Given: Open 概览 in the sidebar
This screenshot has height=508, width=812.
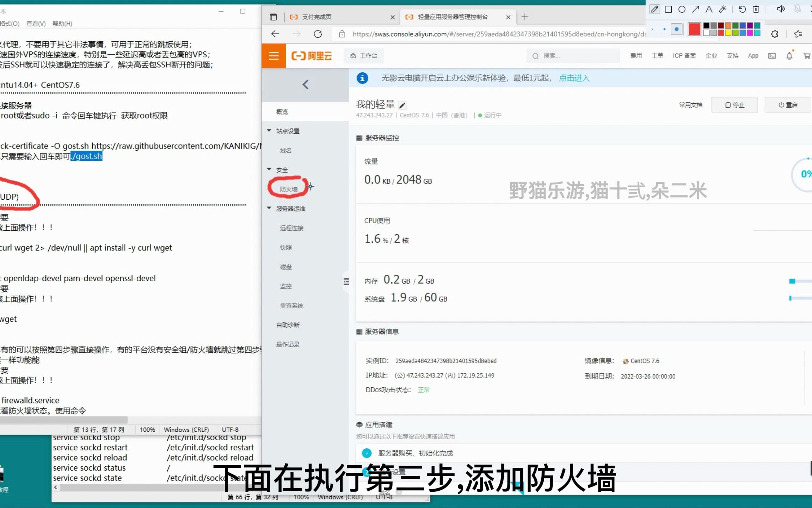Looking at the screenshot, I should [282, 111].
